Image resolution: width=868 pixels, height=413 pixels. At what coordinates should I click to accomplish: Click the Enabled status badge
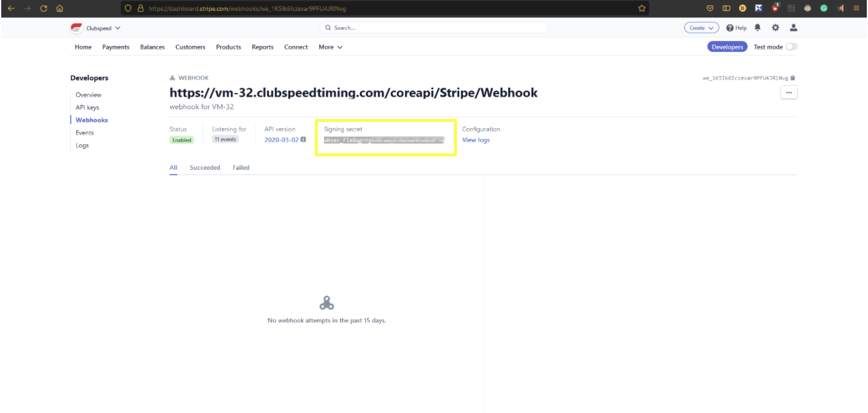click(181, 140)
